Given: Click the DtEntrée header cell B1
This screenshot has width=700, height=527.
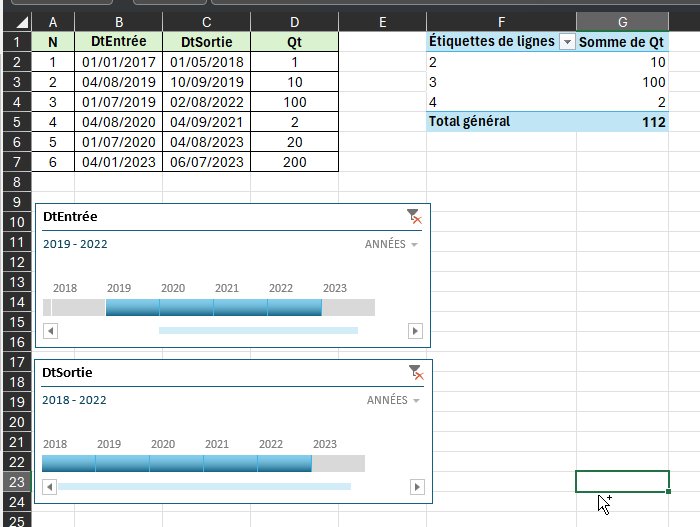Looking at the screenshot, I should pos(119,42).
